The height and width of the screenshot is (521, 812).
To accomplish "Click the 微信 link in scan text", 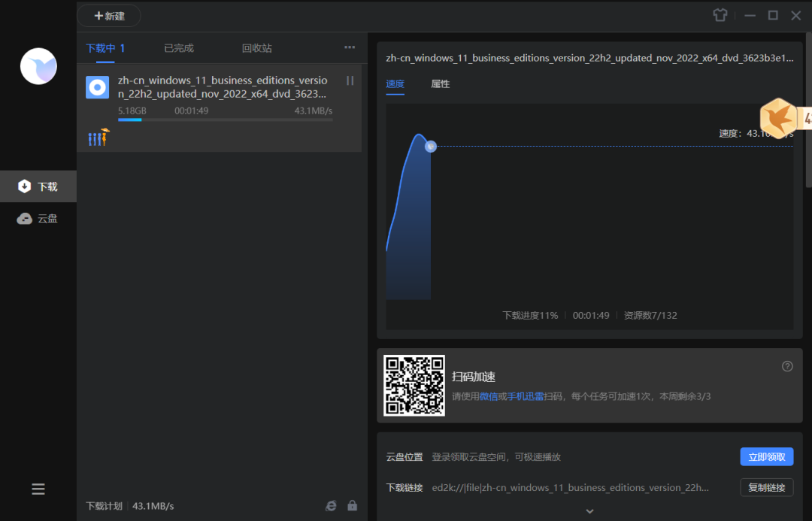I will (x=489, y=396).
